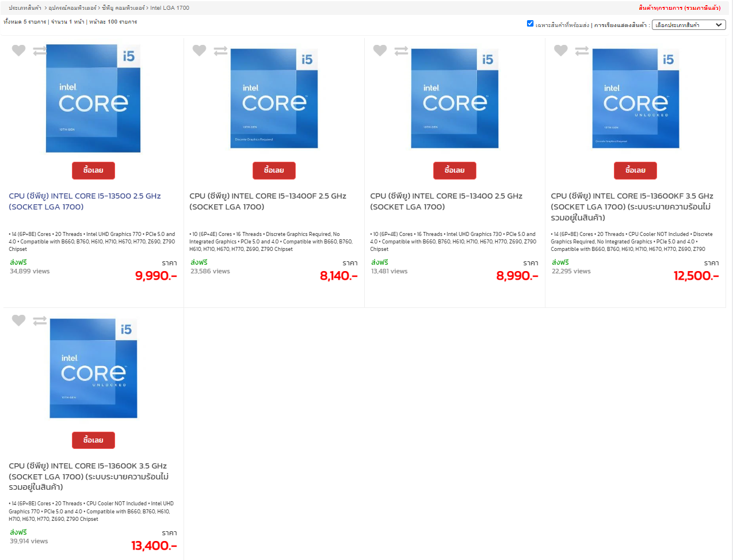Click compare arrows for Core i5-13400
The width and height of the screenshot is (733, 560).
[401, 51]
